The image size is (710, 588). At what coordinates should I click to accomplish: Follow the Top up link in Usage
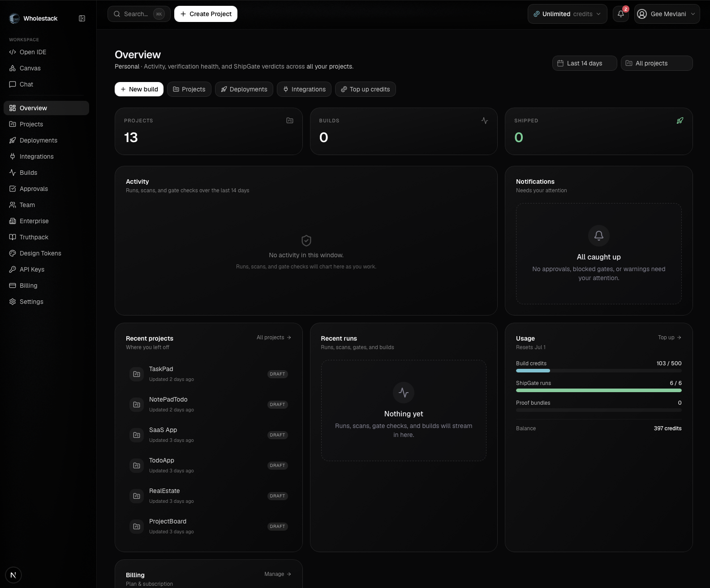point(670,337)
